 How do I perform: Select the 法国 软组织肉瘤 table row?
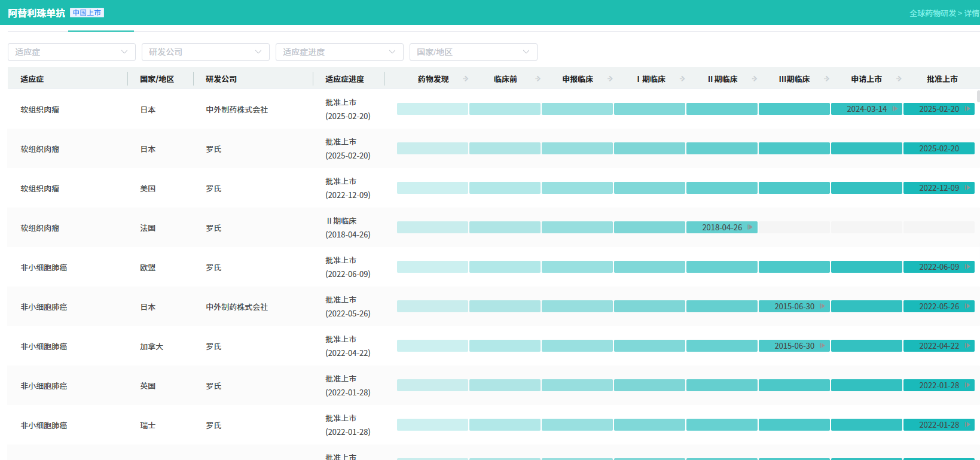(179, 228)
